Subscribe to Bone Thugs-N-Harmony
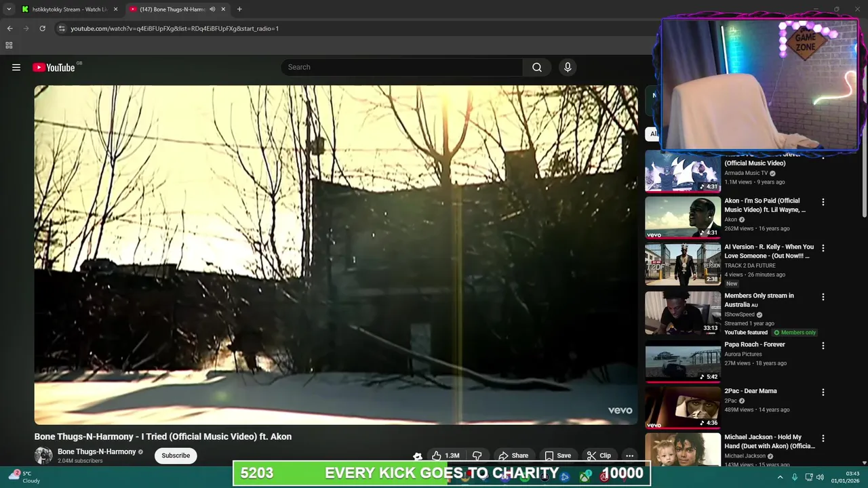The width and height of the screenshot is (868, 488). [176, 455]
